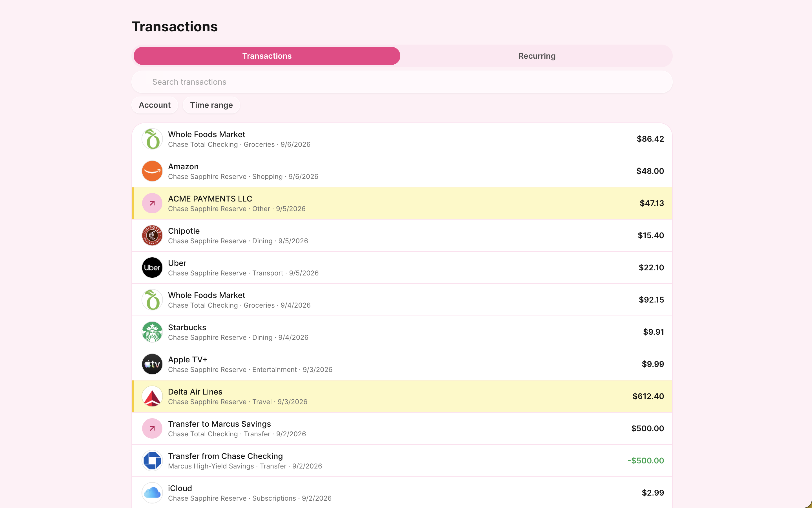Click 'Chase Total Checking · Transfer · 9/2/2026' details
This screenshot has width=812, height=508.
click(237, 434)
